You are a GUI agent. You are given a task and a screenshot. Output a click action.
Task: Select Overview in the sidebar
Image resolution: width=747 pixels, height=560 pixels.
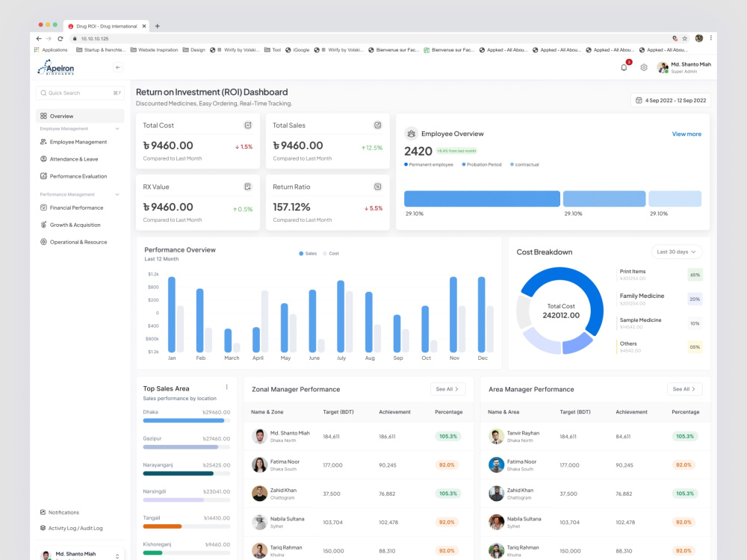point(80,116)
